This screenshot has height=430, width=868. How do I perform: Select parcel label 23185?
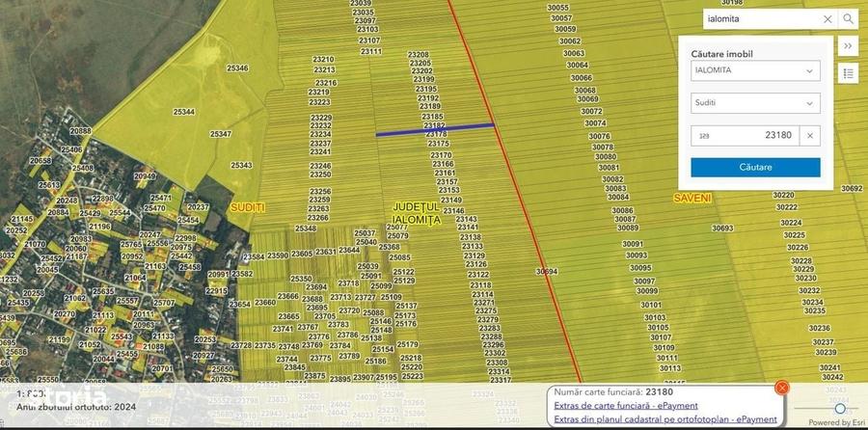432,117
